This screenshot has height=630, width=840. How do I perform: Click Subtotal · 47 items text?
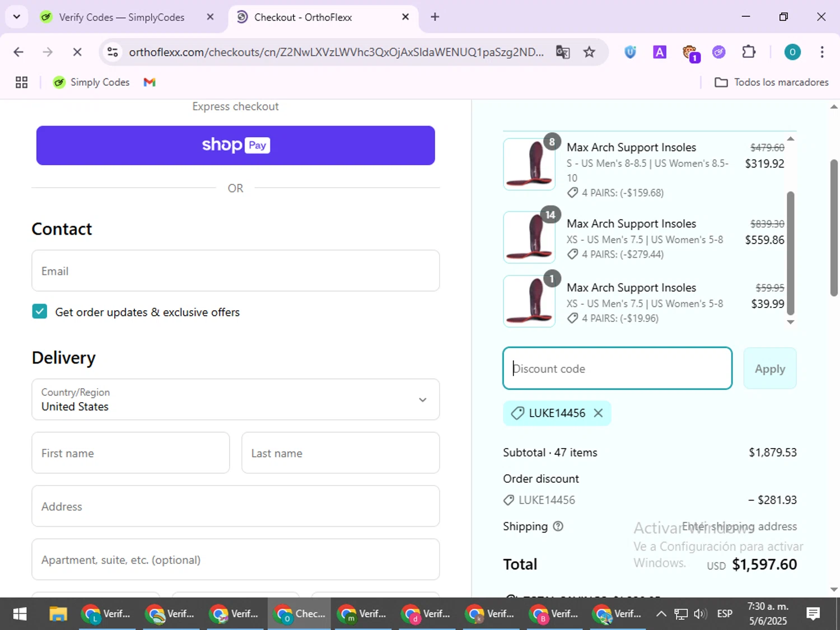click(550, 452)
